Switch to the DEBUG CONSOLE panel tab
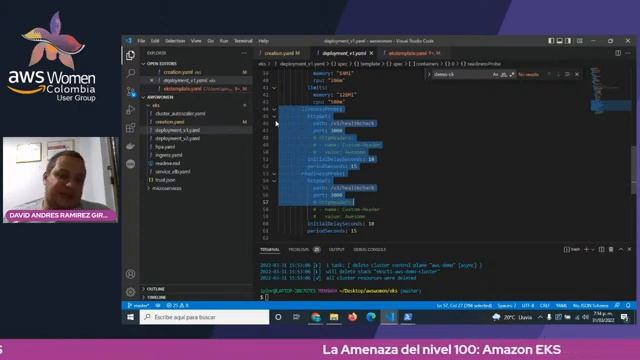Image resolution: width=640 pixels, height=360 pixels. (x=369, y=249)
